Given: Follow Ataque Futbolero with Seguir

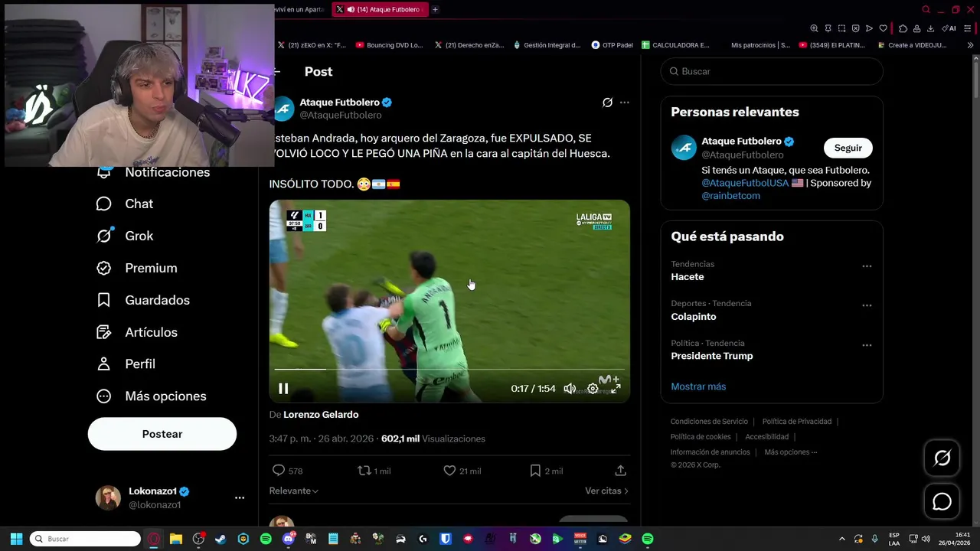Looking at the screenshot, I should click(848, 148).
